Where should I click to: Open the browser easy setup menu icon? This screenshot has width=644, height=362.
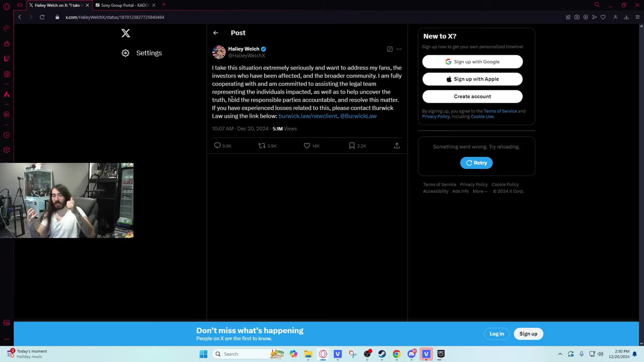[x=637, y=17]
